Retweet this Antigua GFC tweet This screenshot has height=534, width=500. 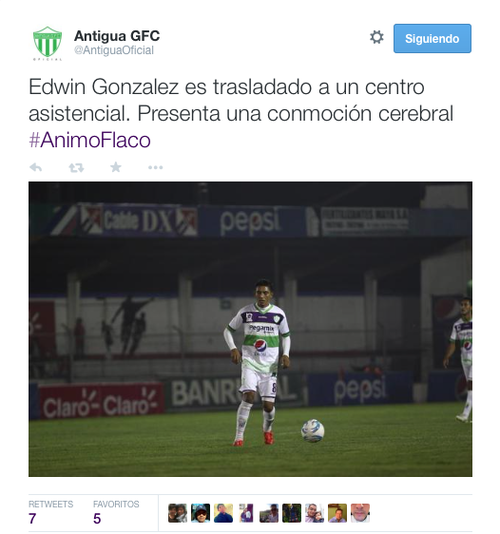click(x=76, y=168)
